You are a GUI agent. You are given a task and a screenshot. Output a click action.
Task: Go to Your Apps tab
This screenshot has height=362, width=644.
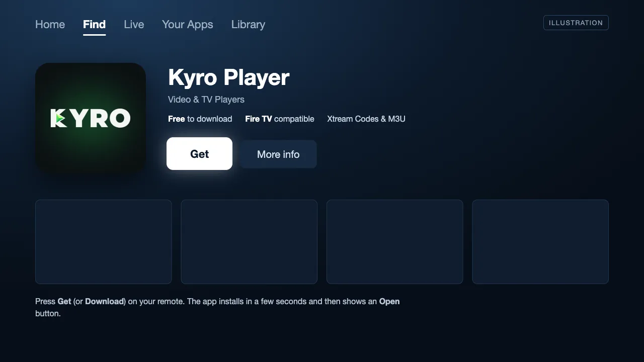(187, 24)
